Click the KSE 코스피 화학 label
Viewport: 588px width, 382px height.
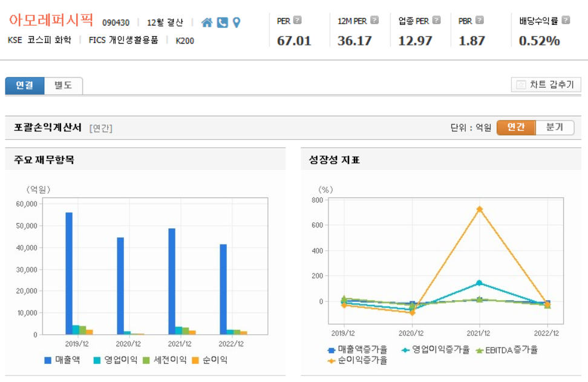(39, 40)
